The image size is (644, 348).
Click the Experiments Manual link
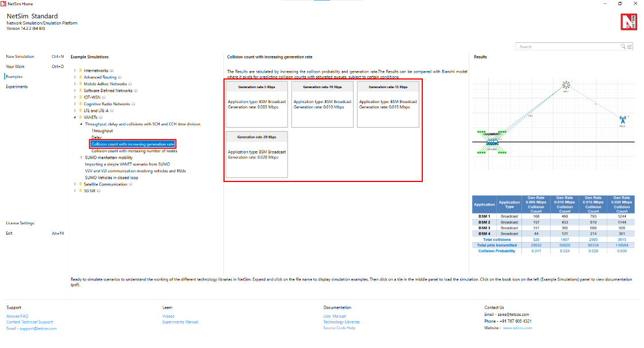point(180,322)
